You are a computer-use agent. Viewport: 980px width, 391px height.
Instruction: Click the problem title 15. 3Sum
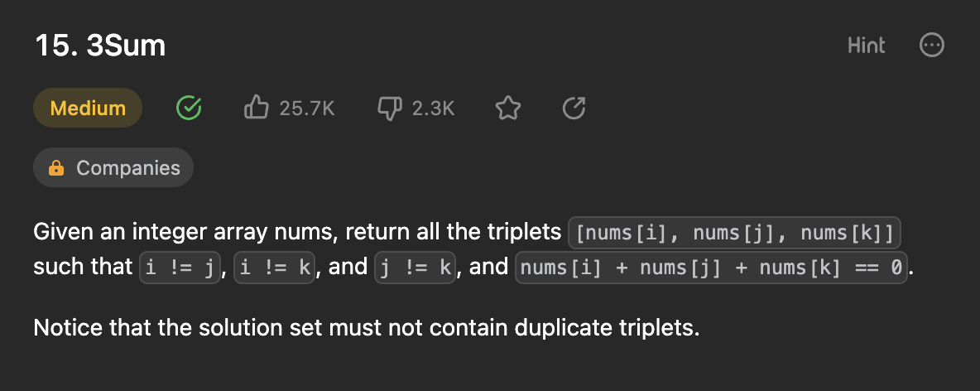(100, 46)
